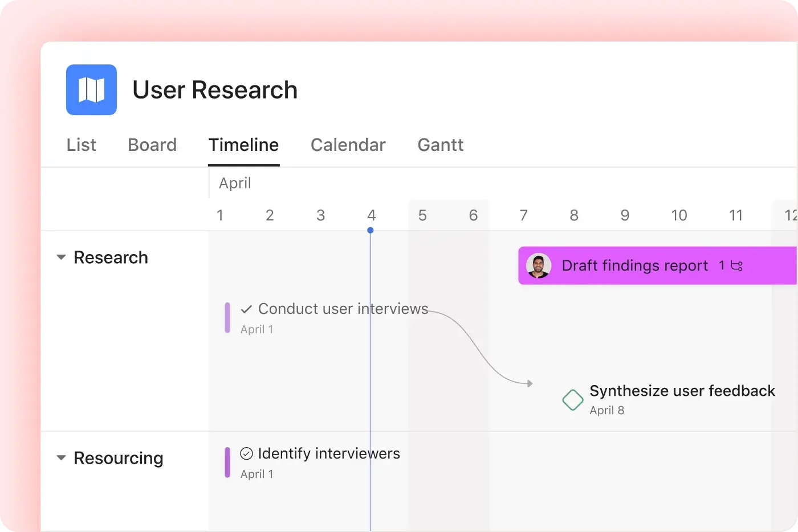Open the User Research project title
Screen dimensions: 798x532
click(215, 90)
